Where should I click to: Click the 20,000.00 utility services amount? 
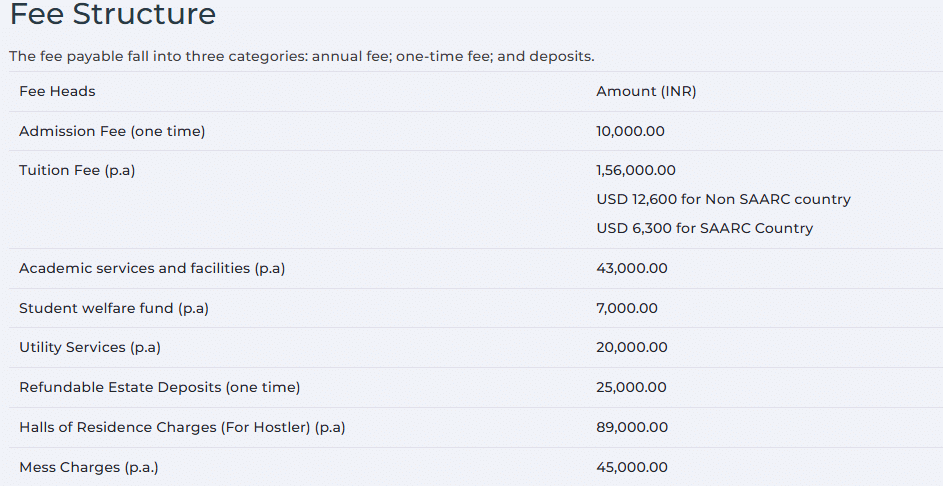point(631,347)
